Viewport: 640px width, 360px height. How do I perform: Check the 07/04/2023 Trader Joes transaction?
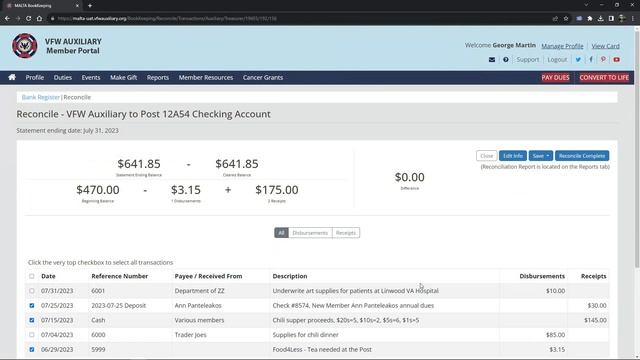point(32,335)
